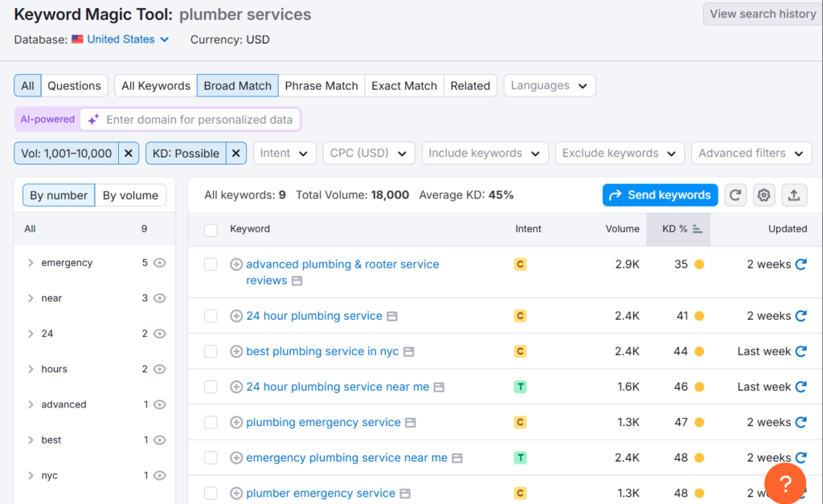Refresh data for advanced plumbing & rooter row
This screenshot has width=823, height=504.
point(800,264)
